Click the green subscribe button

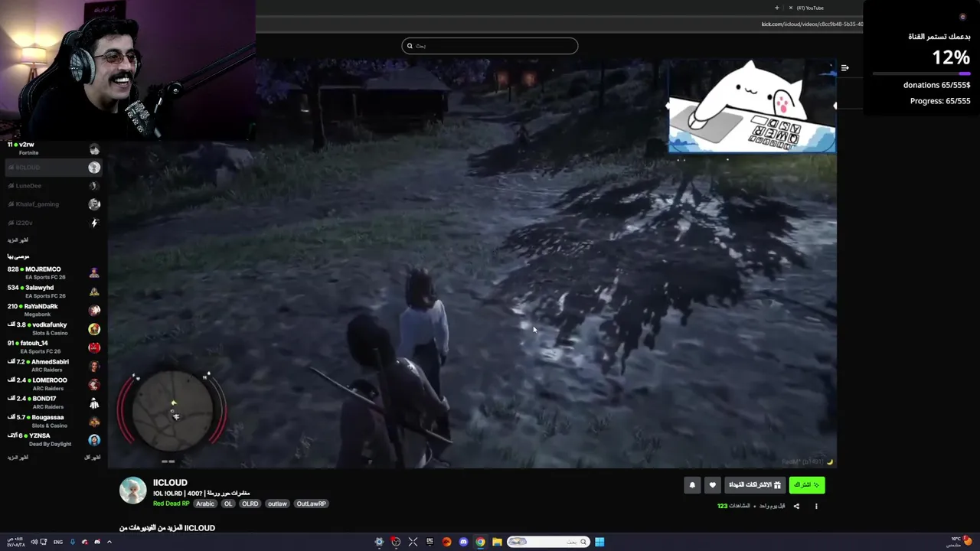807,484
